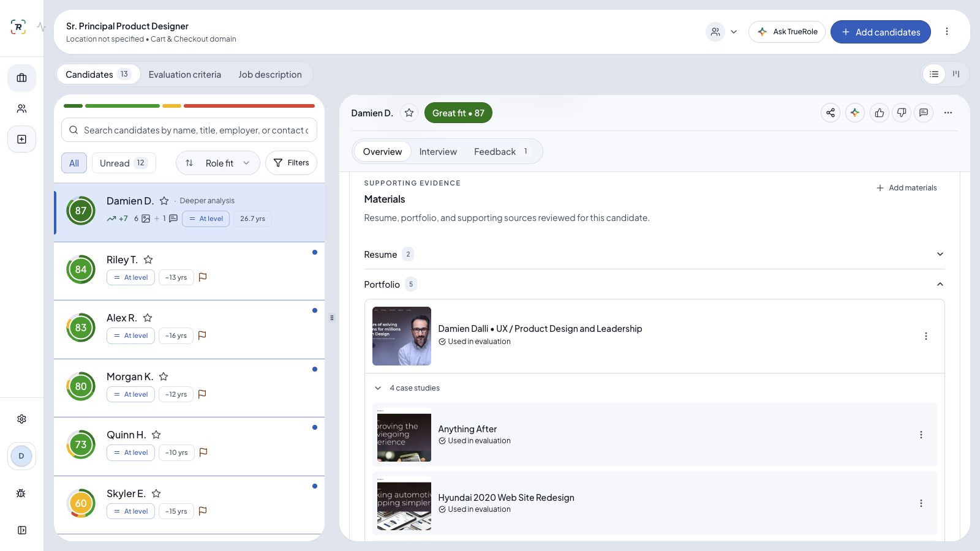Screen dimensions: 980x551
Task: Star Damien D. in the detail header
Action: tap(409, 113)
